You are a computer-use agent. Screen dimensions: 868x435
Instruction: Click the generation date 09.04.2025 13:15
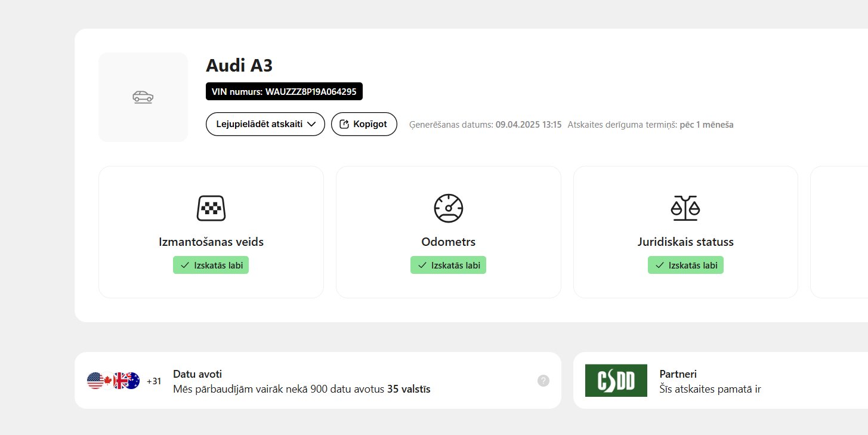click(x=529, y=125)
